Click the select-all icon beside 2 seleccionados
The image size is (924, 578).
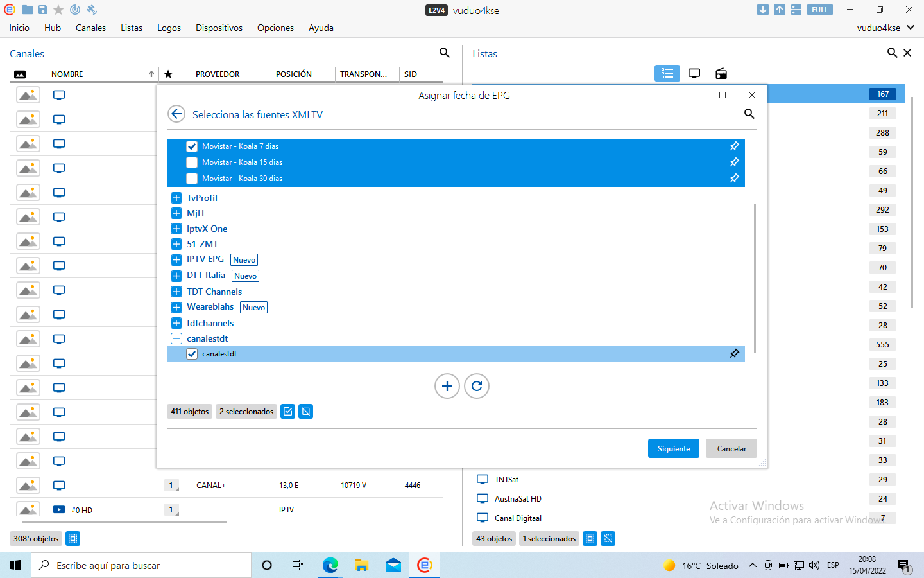288,412
